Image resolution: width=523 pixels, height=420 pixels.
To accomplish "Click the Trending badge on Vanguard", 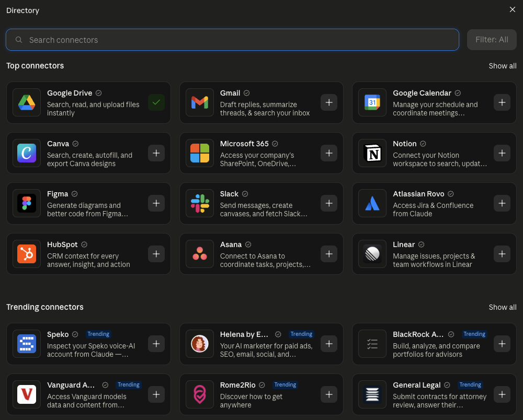I will click(x=129, y=384).
